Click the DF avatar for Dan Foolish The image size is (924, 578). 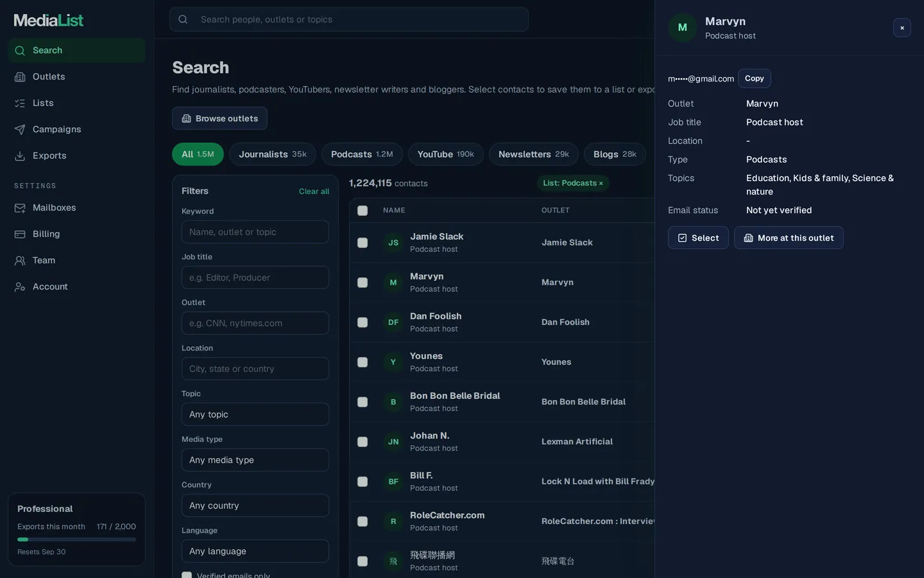[393, 322]
